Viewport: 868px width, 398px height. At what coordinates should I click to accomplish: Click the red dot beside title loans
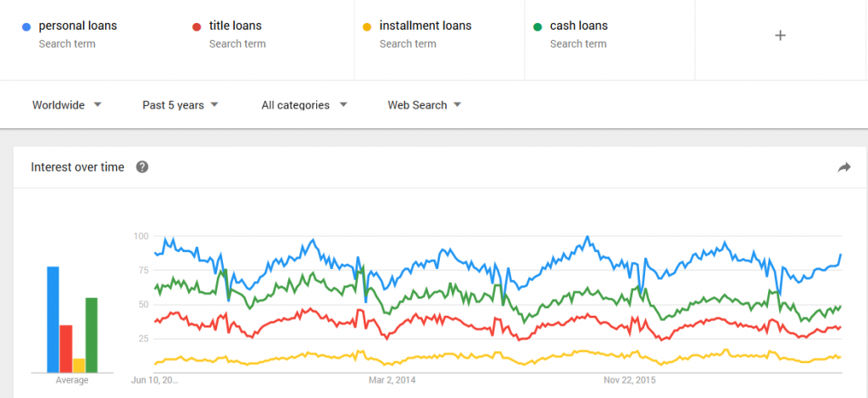197,26
